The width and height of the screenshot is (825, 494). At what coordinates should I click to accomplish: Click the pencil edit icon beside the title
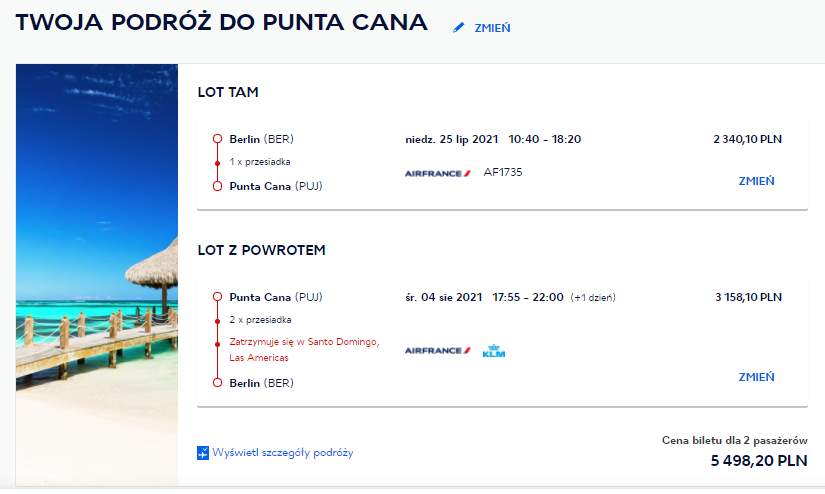459,27
